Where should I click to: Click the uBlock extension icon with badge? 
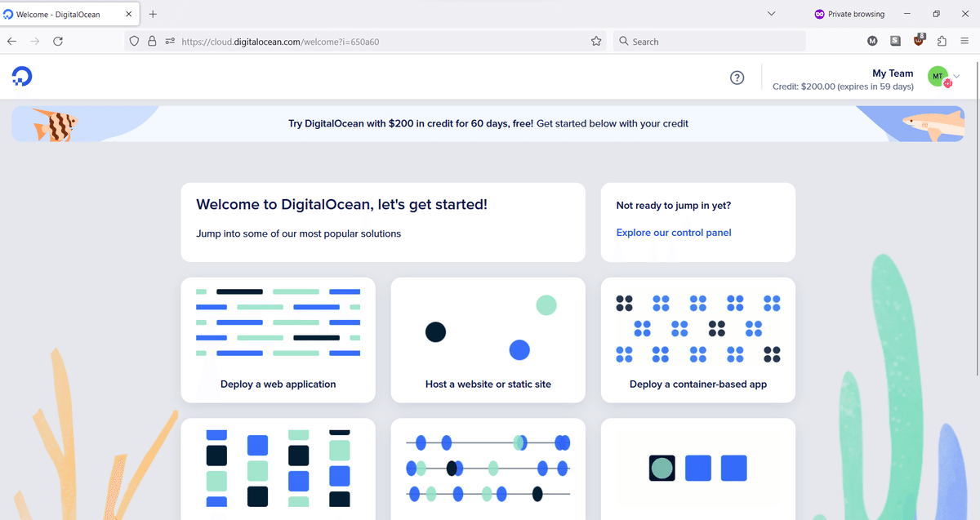[x=920, y=40]
